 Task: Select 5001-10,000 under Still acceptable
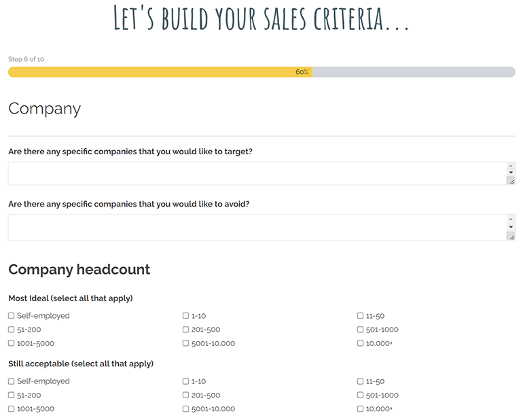point(186,408)
